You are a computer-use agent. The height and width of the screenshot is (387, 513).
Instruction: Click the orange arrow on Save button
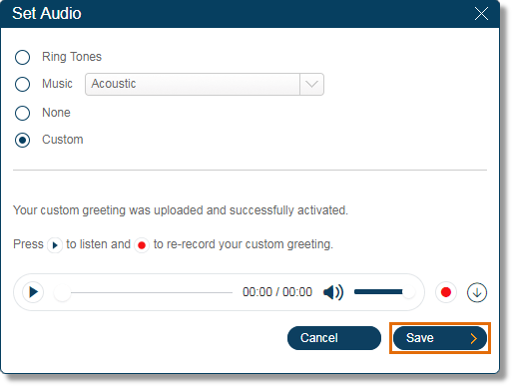tap(474, 338)
